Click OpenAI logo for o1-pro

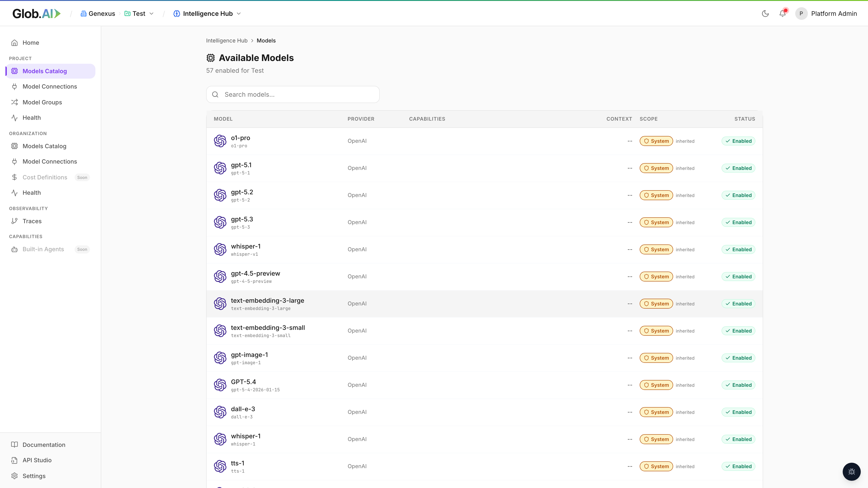pos(220,141)
